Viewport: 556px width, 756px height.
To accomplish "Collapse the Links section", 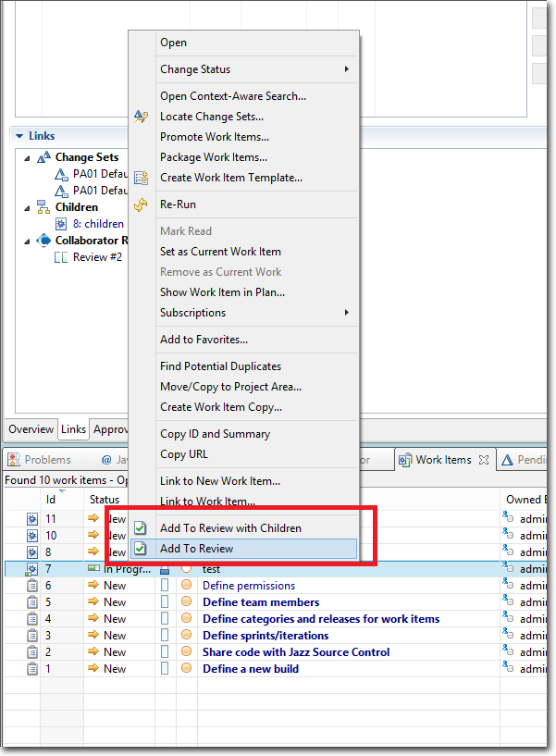I will click(19, 136).
